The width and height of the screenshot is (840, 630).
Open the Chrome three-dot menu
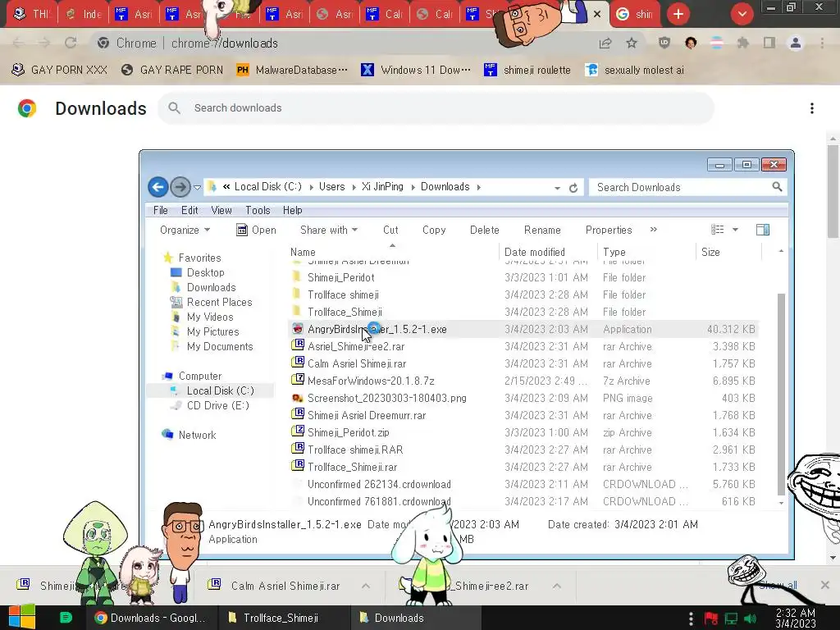pyautogui.click(x=822, y=43)
